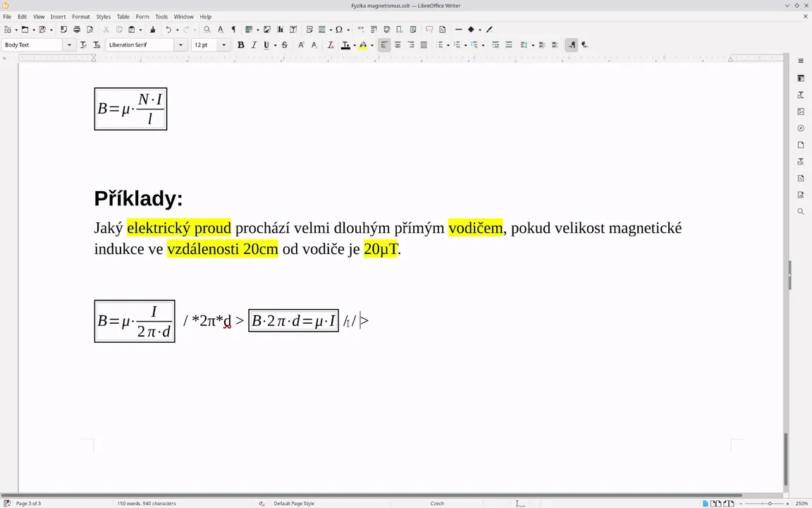Click Default Page Style in status bar
Viewport: 812px width, 508px height.
tap(294, 503)
